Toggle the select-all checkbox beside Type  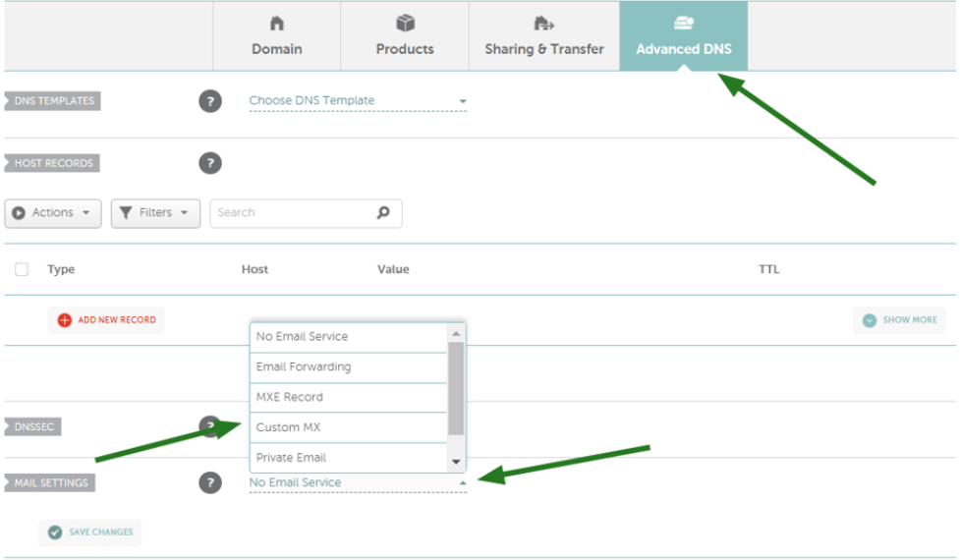(22, 269)
